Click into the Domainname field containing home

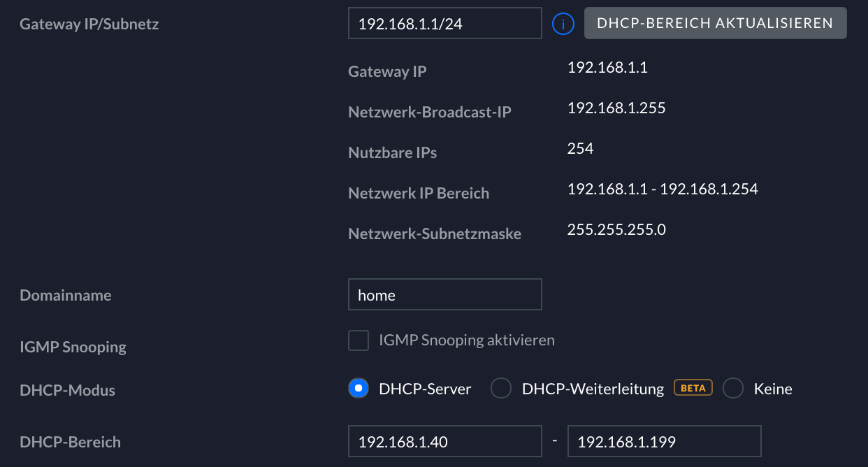click(445, 294)
